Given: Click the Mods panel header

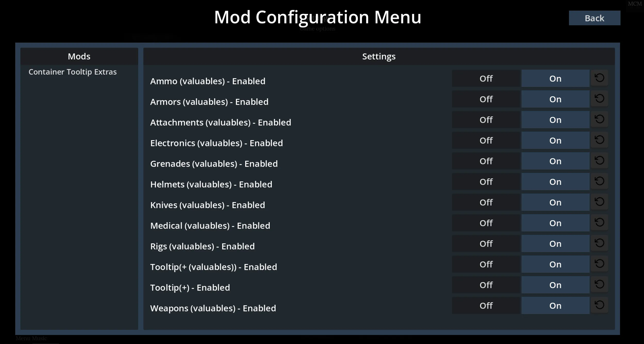Looking at the screenshot, I should [x=79, y=57].
